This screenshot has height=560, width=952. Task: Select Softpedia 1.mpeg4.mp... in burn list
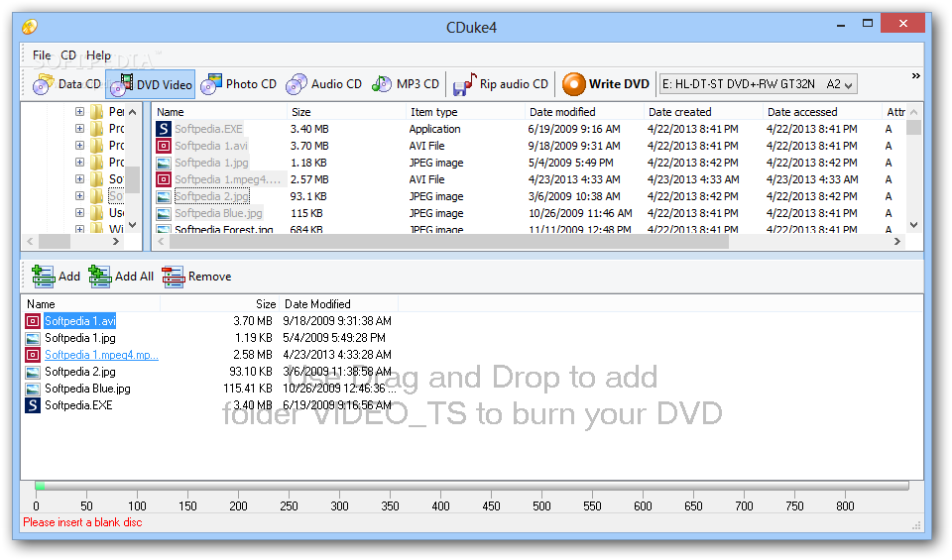tap(101, 355)
